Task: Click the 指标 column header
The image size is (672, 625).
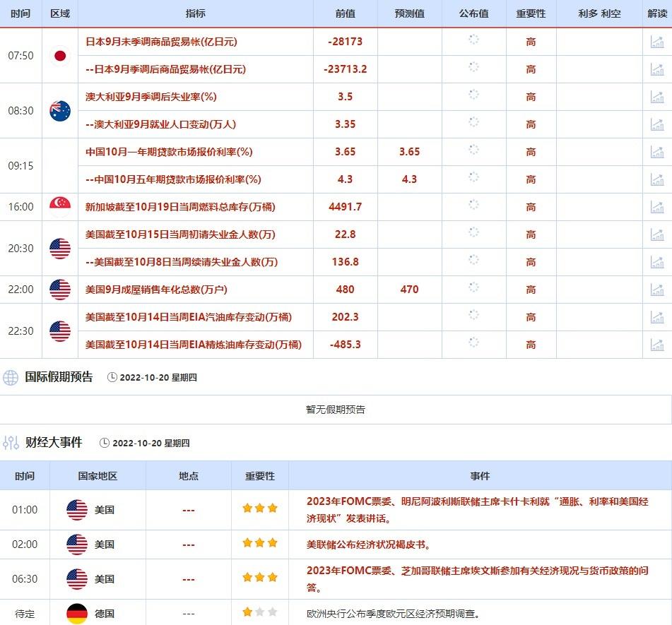Action: click(x=196, y=14)
